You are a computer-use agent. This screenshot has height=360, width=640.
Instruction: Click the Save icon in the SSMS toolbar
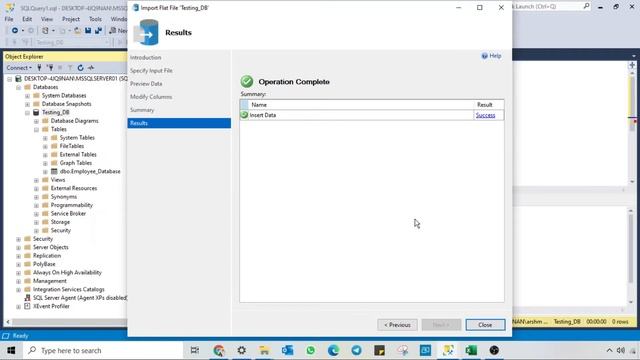pyautogui.click(x=88, y=31)
